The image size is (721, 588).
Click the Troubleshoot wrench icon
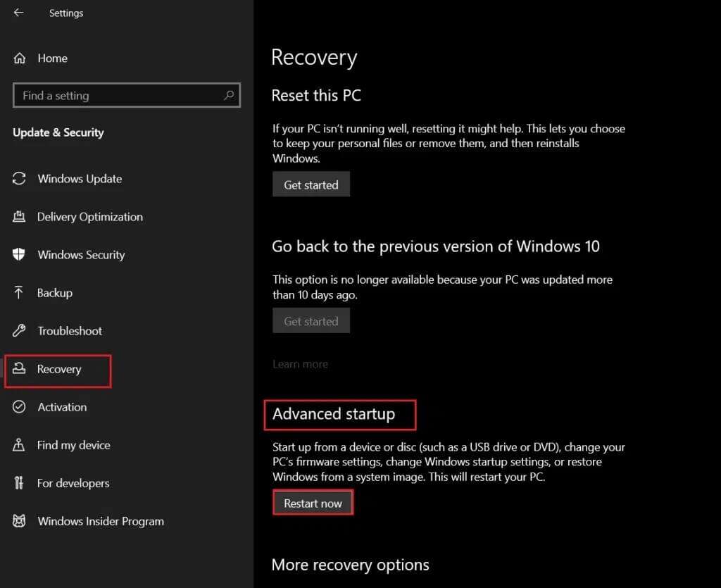19,330
